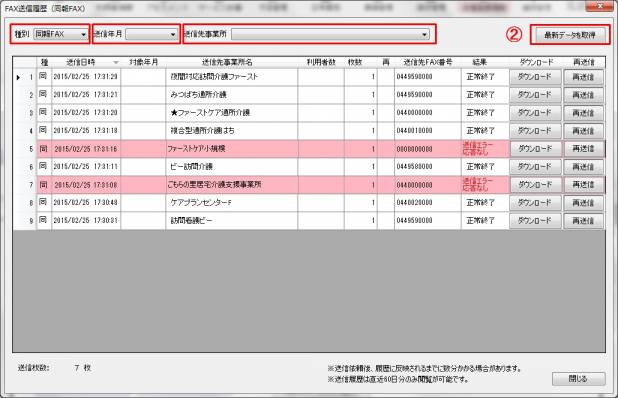Download the 複合型通所介護まち fax
Screen dimensions: 618x398
pyautogui.click(x=535, y=131)
